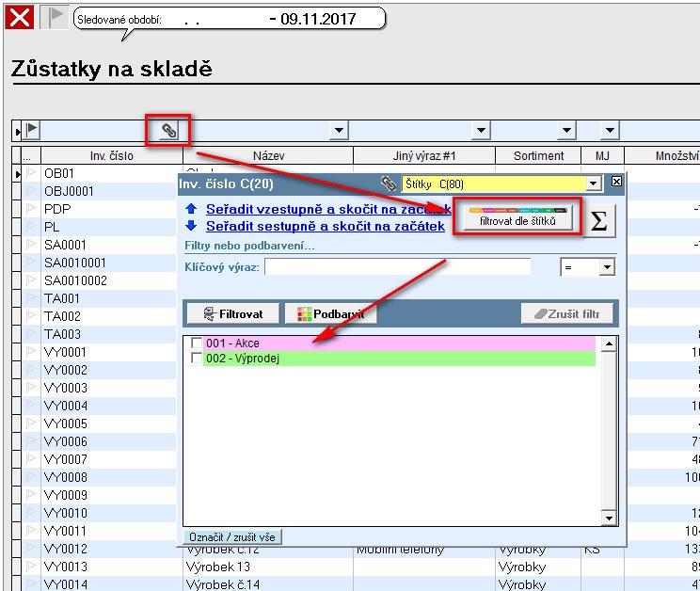Click the Zrušit filtr button
The height and width of the screenshot is (591, 700).
point(567,313)
